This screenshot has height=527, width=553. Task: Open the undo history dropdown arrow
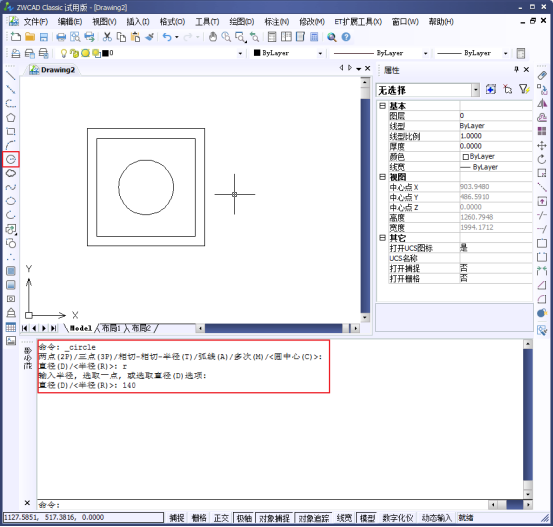coord(177,37)
